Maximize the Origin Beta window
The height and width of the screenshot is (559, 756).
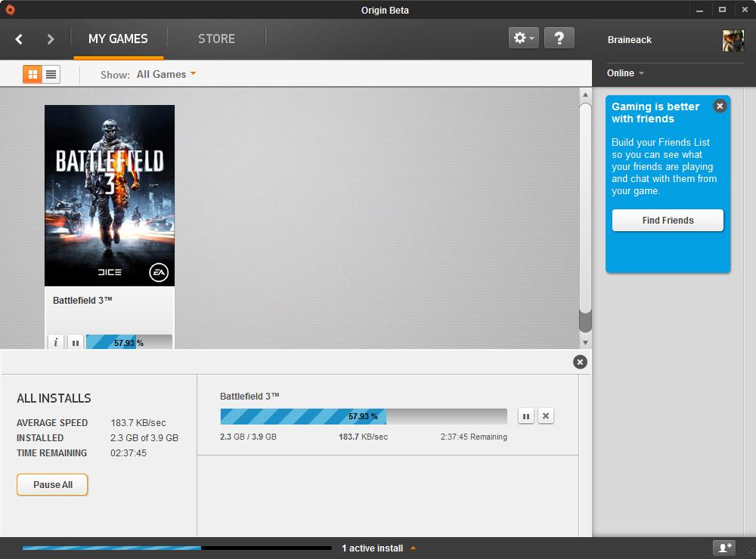pyautogui.click(x=722, y=10)
